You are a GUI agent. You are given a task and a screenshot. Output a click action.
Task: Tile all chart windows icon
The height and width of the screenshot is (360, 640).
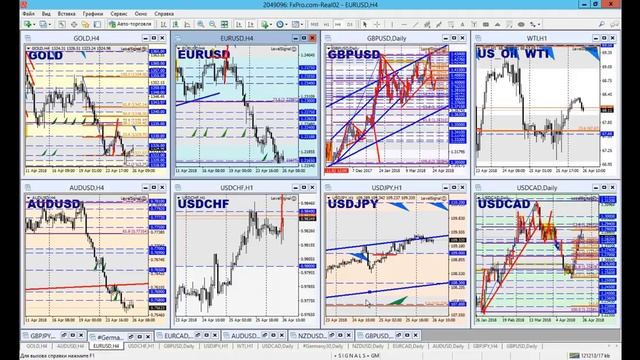pyautogui.click(x=224, y=24)
